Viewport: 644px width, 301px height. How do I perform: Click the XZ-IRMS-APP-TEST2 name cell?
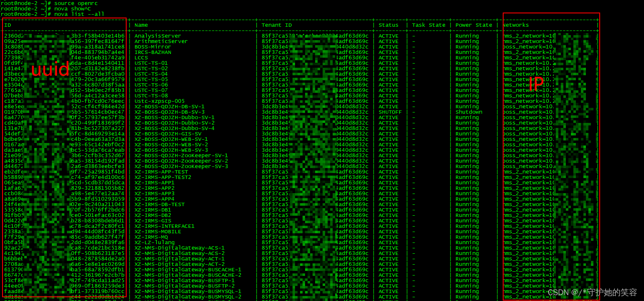(163, 177)
